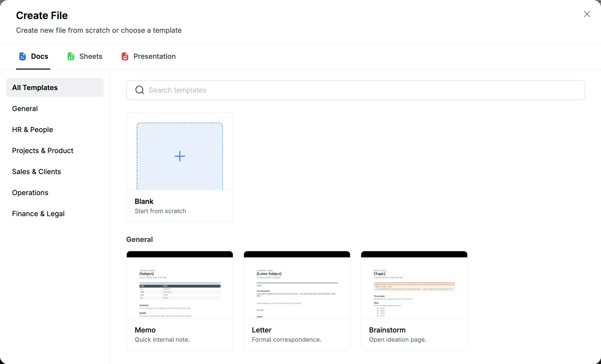The height and width of the screenshot is (364, 601).
Task: Choose the Letter template thumbnail
Action: (x=297, y=285)
